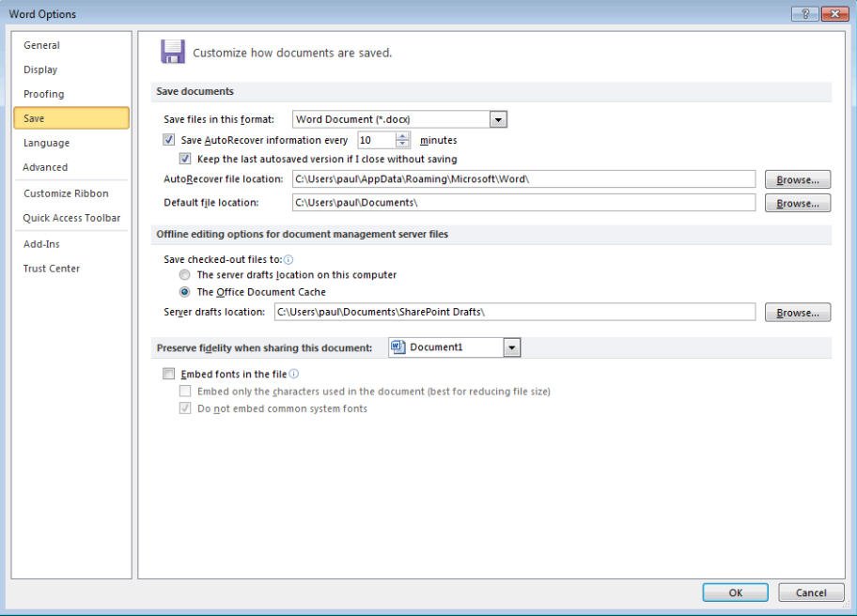
Task: Browse for AutoRecover file location
Action: (x=798, y=179)
